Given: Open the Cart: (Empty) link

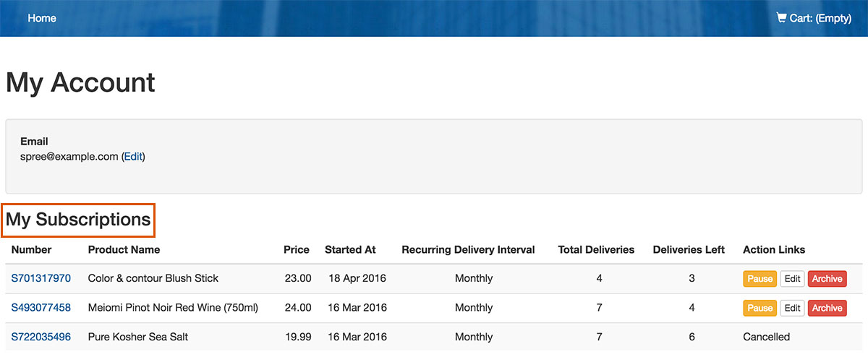Looking at the screenshot, I should (814, 18).
